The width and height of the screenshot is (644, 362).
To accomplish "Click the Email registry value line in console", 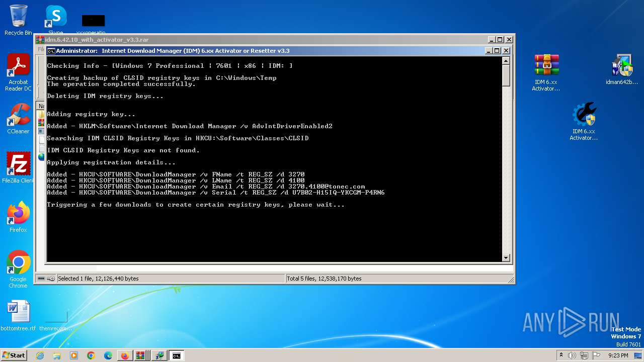I will 206,187.
